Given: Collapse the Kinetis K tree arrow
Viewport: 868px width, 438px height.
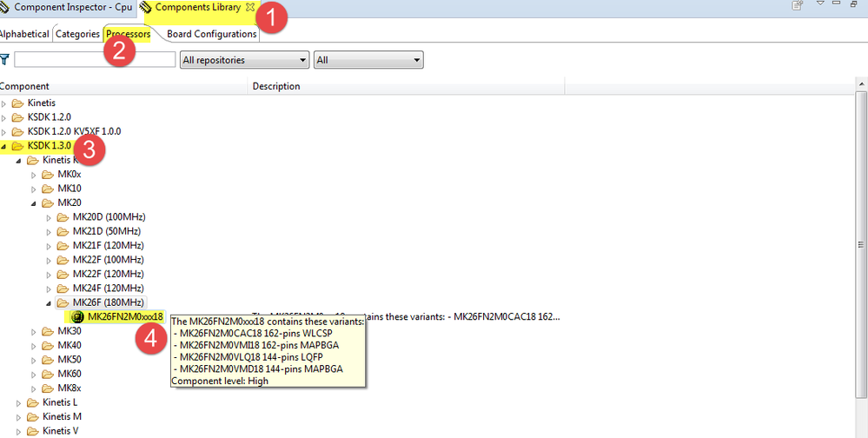Looking at the screenshot, I should click(x=19, y=161).
